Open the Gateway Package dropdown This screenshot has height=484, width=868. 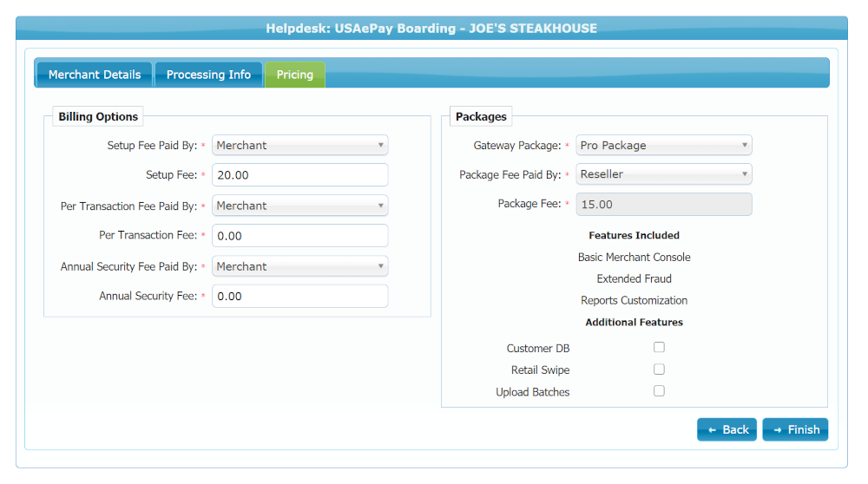point(664,146)
